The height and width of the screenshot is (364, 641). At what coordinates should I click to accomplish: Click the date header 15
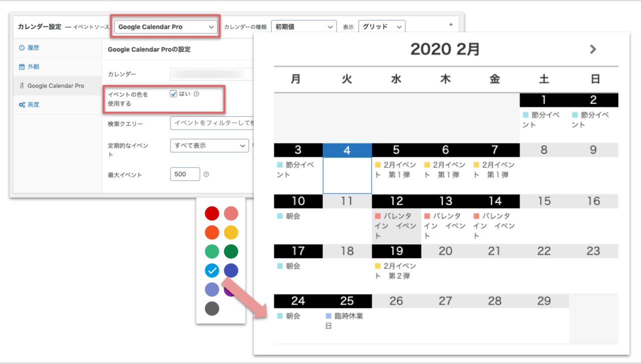(x=544, y=201)
